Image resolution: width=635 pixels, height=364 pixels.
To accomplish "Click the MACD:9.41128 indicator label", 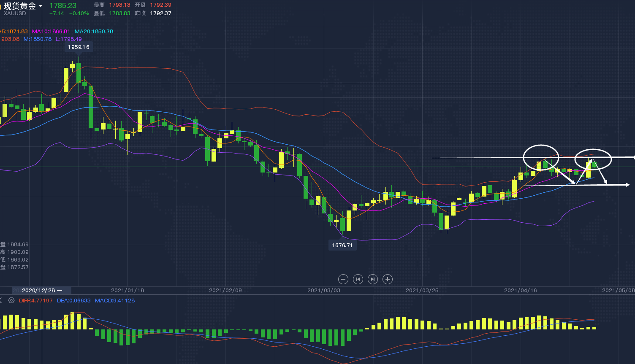I will [115, 301].
